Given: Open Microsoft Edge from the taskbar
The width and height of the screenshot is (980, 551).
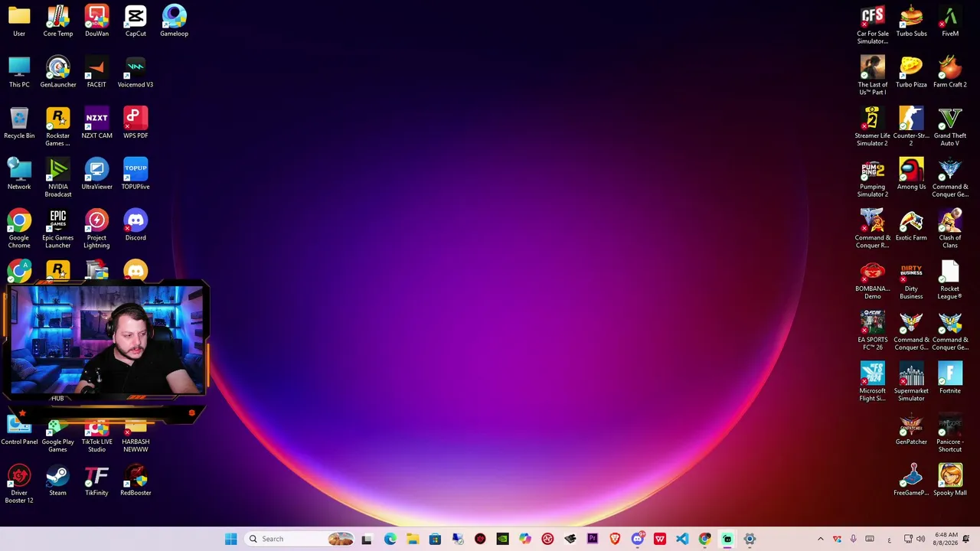Looking at the screenshot, I should pos(390,539).
